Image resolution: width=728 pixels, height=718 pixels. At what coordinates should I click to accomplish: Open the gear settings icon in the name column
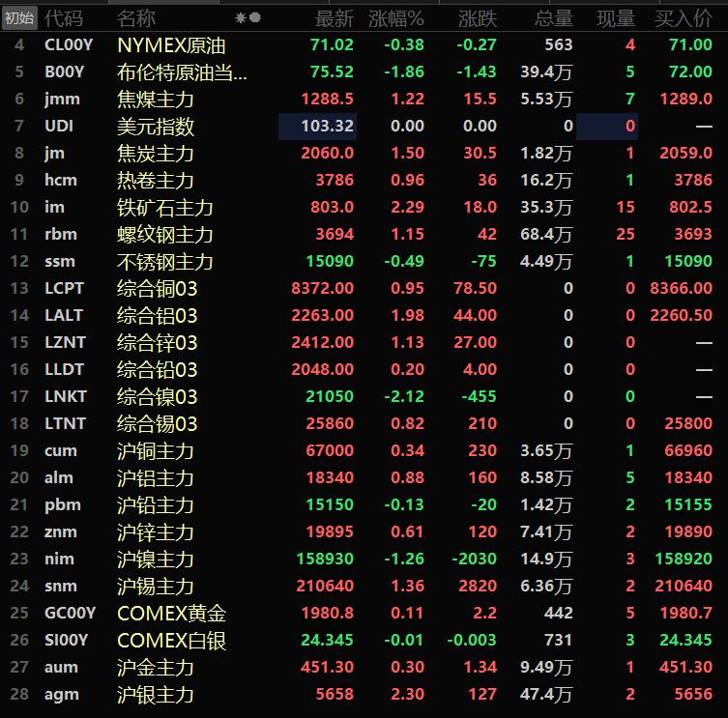[241, 18]
